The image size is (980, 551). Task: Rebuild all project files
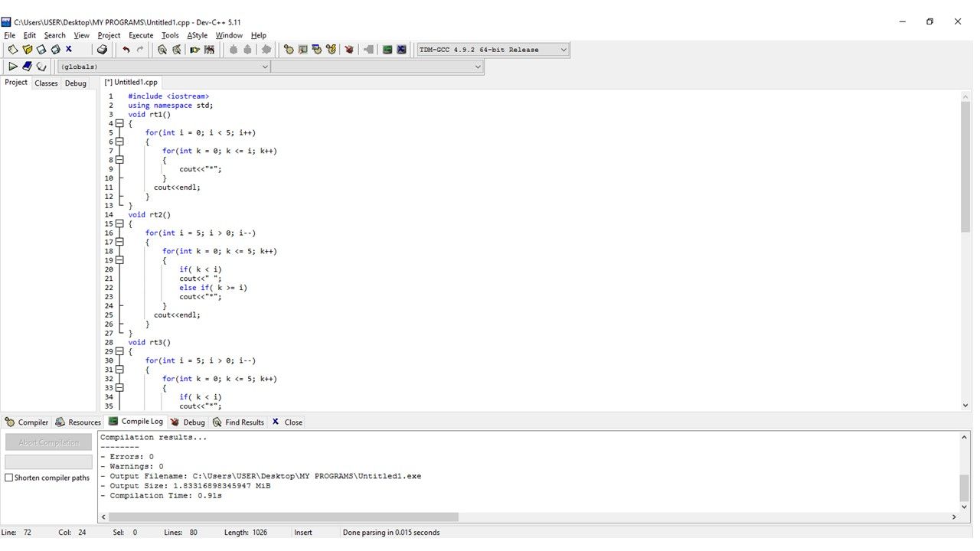329,49
